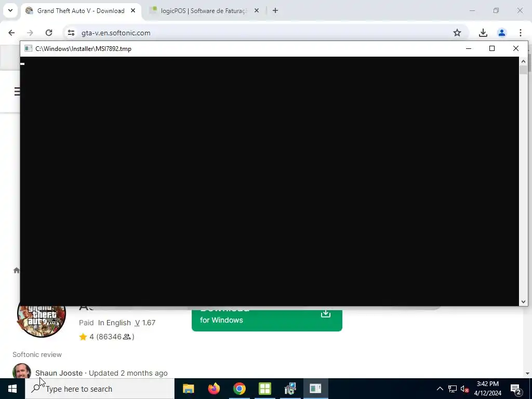The height and width of the screenshot is (399, 532).
Task: Bookmark this page with the star icon
Action: 457,33
